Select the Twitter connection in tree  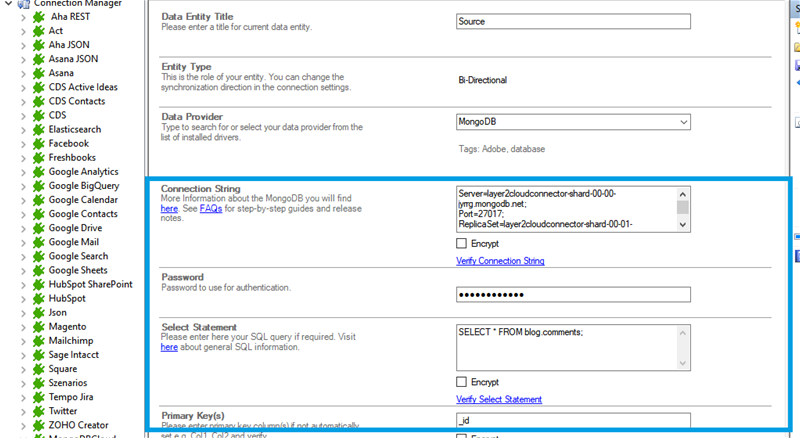[x=62, y=411]
